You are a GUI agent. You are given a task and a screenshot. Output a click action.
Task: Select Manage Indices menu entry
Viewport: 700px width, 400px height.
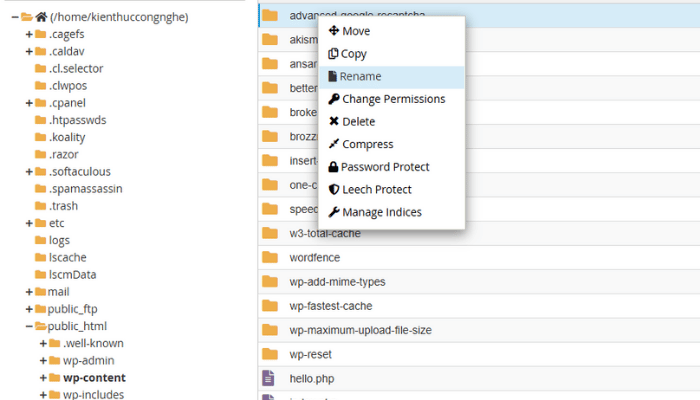click(381, 213)
